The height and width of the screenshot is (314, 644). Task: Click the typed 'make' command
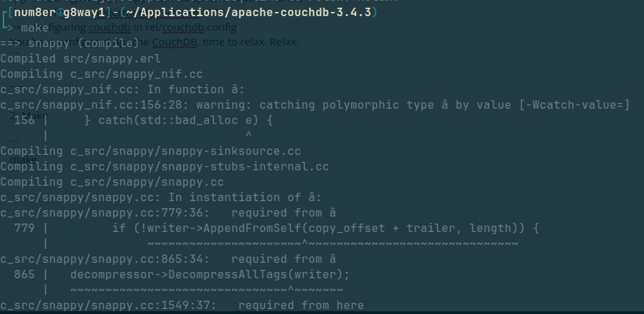35,28
